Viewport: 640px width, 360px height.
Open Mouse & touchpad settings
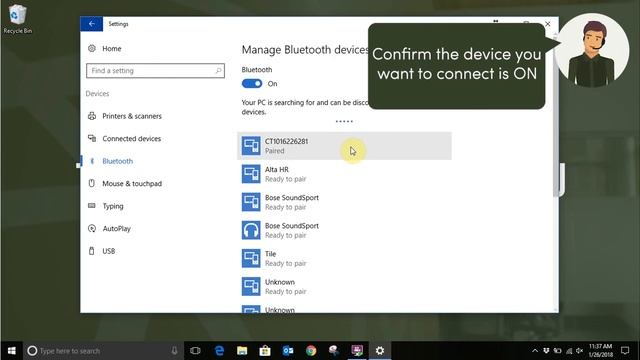tap(132, 183)
